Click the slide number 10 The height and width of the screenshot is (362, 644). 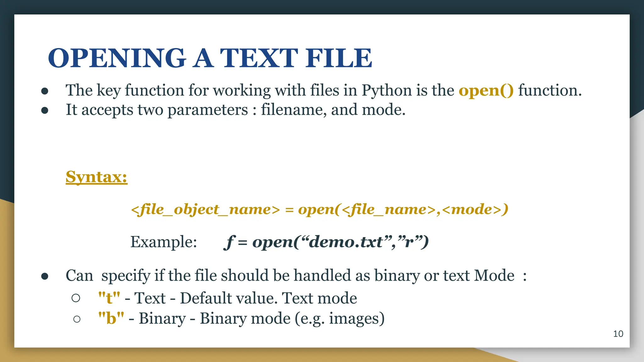(618, 334)
